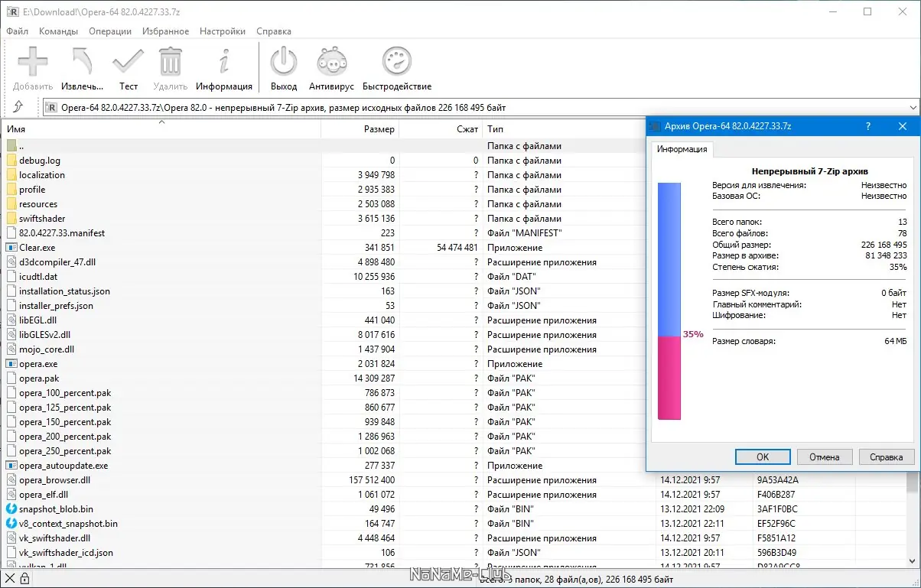This screenshot has height=588, width=921.
Task: Expand the archive path dropdown
Action: (913, 108)
